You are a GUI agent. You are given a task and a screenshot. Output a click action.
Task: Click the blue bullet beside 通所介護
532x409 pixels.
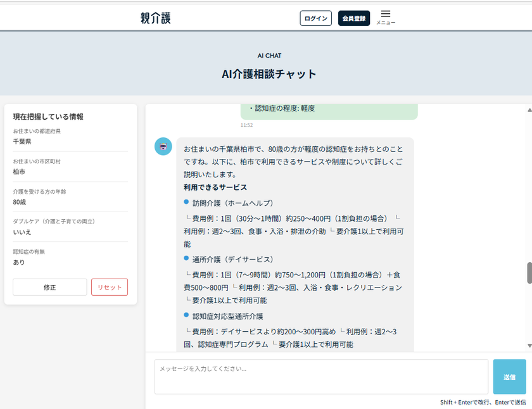coord(186,259)
